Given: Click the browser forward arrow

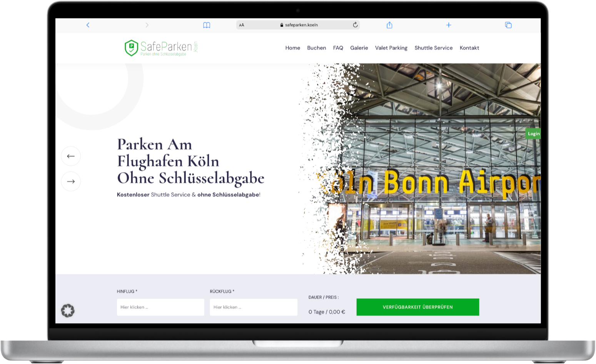Looking at the screenshot, I should tap(147, 25).
